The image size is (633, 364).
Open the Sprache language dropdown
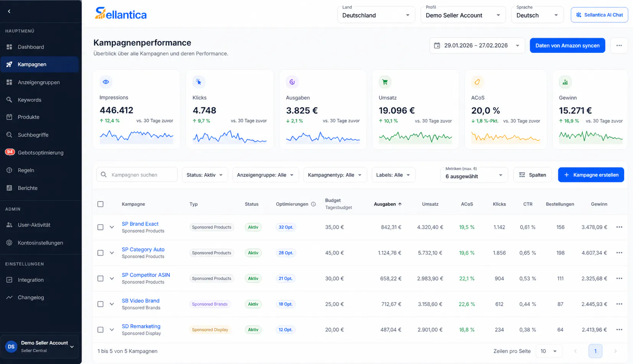point(537,15)
